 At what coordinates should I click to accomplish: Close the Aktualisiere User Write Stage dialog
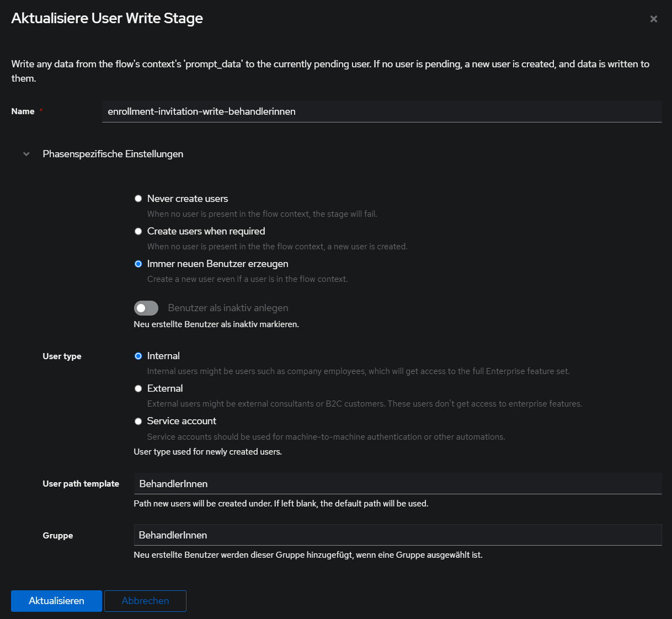point(653,19)
